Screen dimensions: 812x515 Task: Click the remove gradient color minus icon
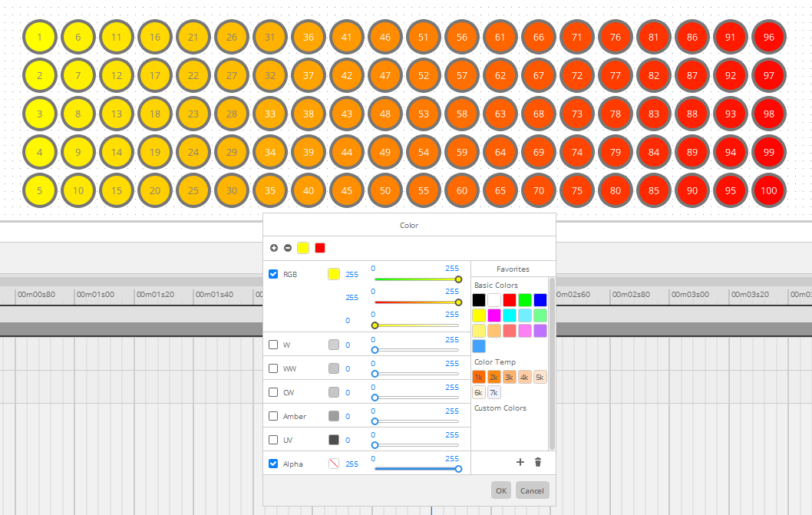pos(288,248)
